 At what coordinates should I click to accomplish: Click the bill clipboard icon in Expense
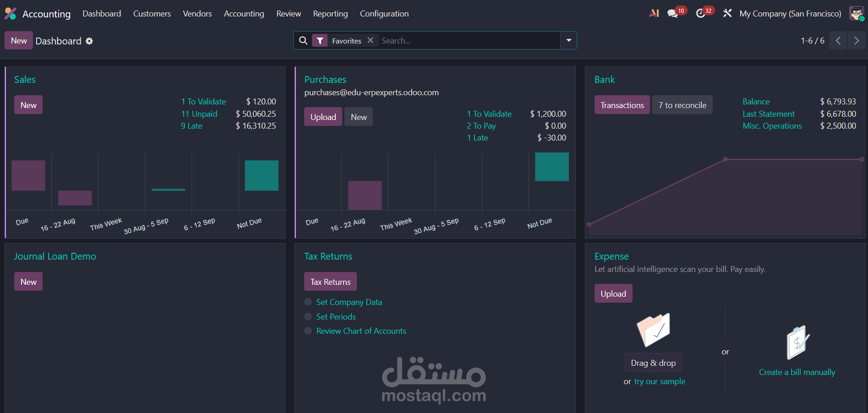pyautogui.click(x=797, y=342)
